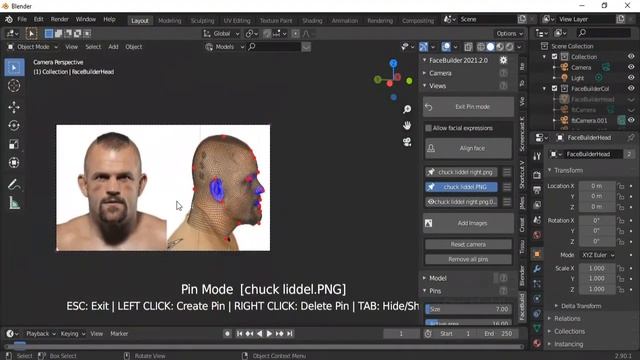Select rendered viewport shading mode
This screenshot has height=360, width=640.
click(x=509, y=47)
